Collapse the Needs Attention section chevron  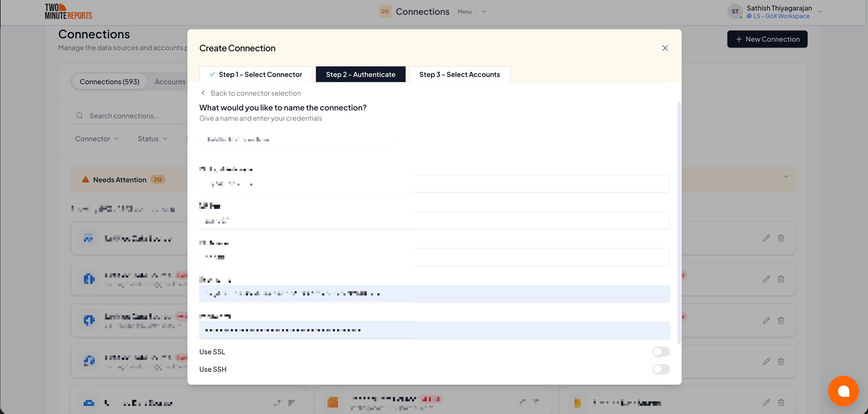point(786,177)
